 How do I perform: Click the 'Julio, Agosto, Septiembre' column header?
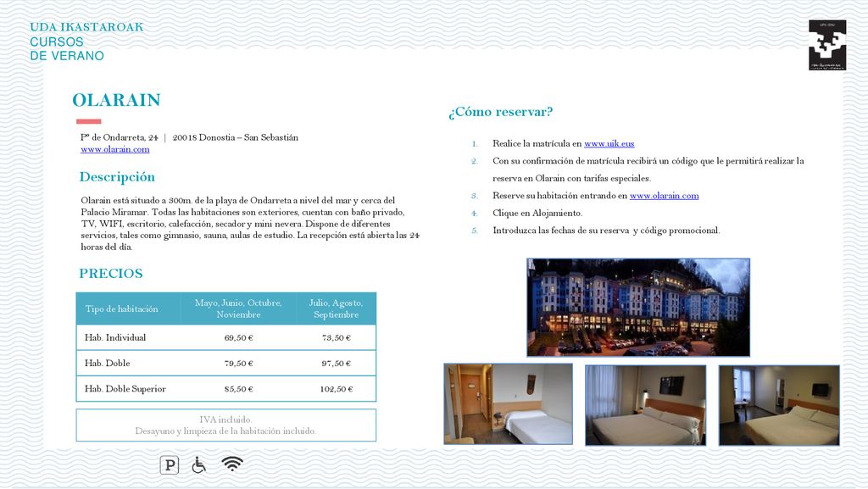336,308
